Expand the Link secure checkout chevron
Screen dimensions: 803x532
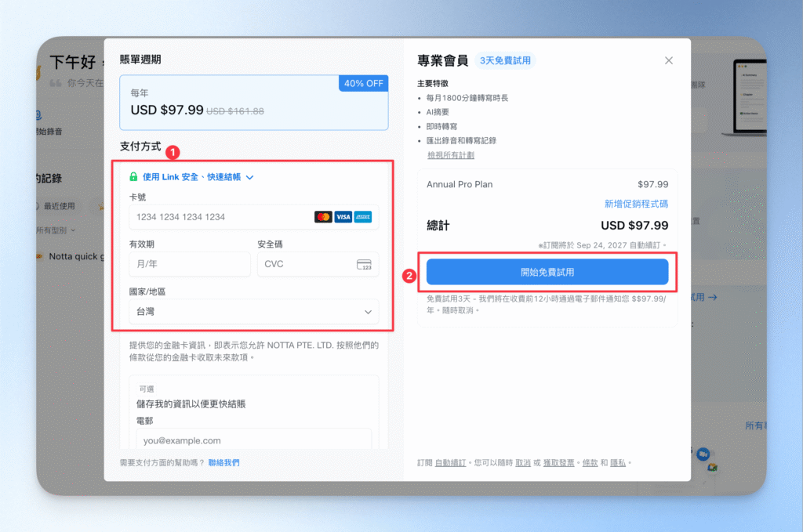249,177
